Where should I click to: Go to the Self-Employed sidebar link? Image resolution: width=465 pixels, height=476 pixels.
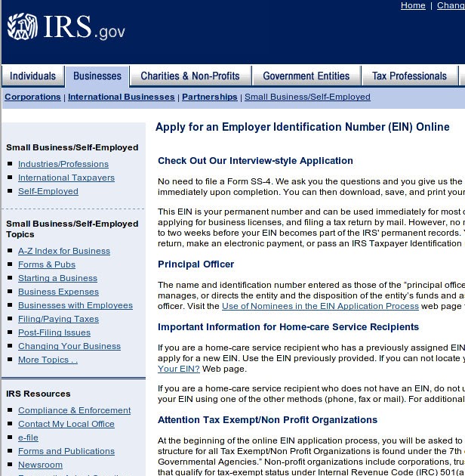(48, 191)
